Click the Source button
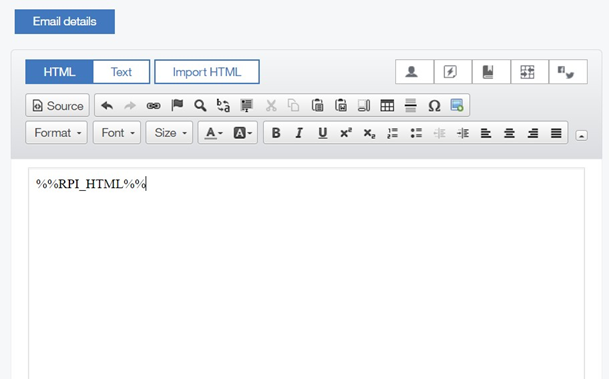 [x=57, y=105]
